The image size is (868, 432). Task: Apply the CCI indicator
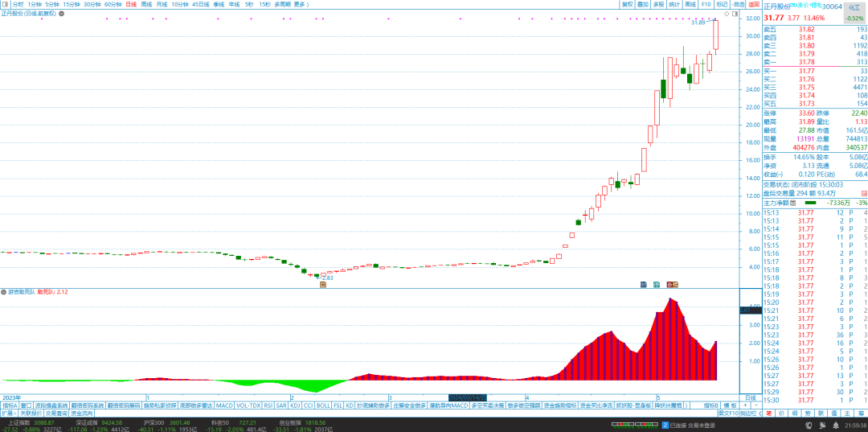[309, 405]
